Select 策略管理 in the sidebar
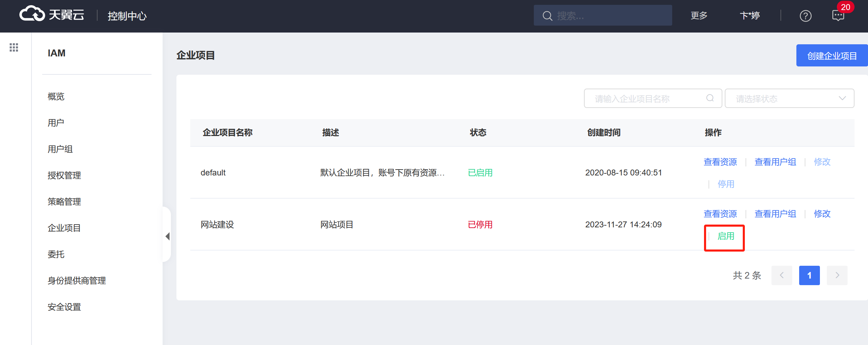This screenshot has height=345, width=868. click(64, 202)
